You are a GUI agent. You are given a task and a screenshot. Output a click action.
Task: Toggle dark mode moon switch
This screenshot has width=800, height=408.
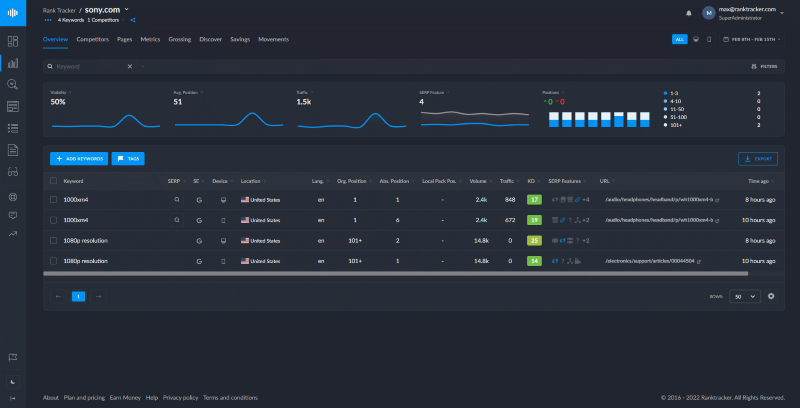[13, 381]
